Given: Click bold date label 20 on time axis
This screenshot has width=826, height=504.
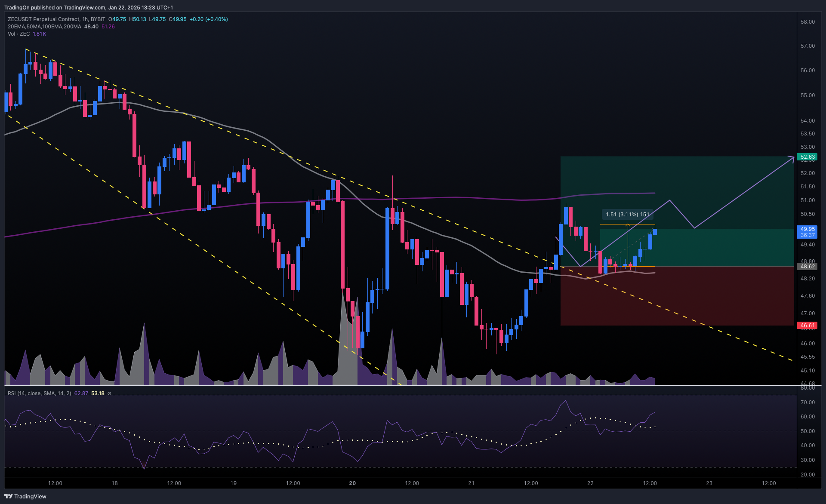Looking at the screenshot, I should pyautogui.click(x=352, y=483).
